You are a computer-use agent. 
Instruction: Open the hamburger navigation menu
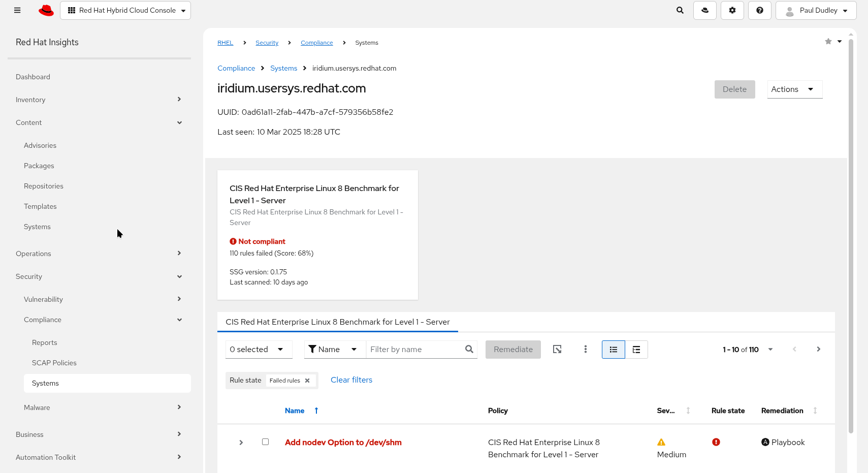coord(17,10)
